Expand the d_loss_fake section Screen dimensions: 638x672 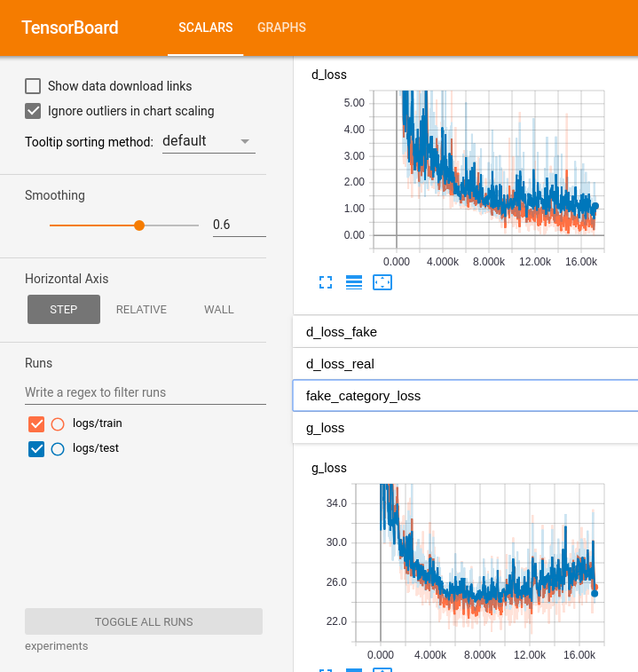point(465,332)
